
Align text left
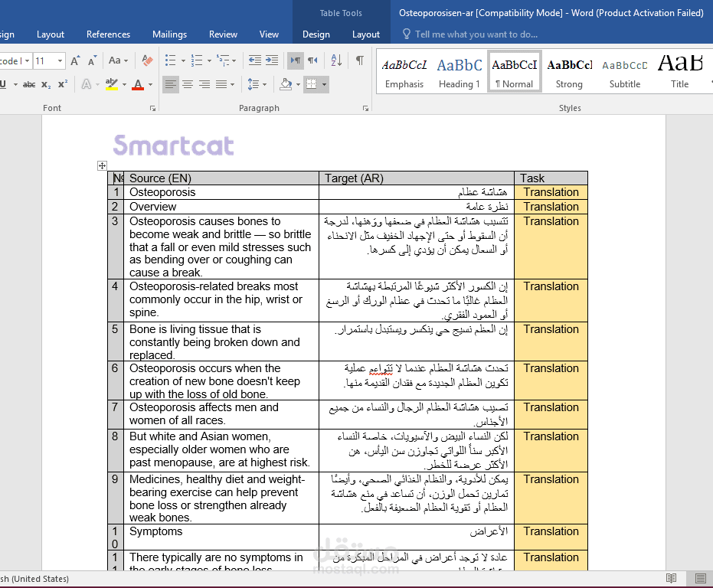tap(171, 84)
